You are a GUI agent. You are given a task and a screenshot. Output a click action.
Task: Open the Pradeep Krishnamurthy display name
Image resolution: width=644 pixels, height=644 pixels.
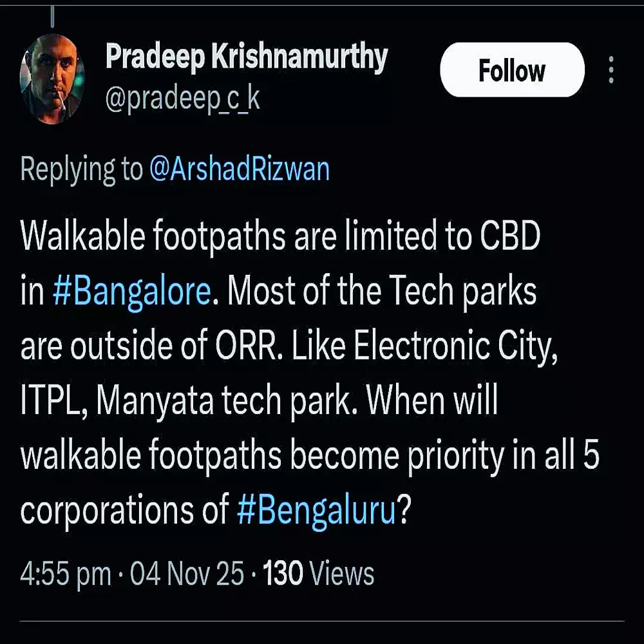point(246,58)
